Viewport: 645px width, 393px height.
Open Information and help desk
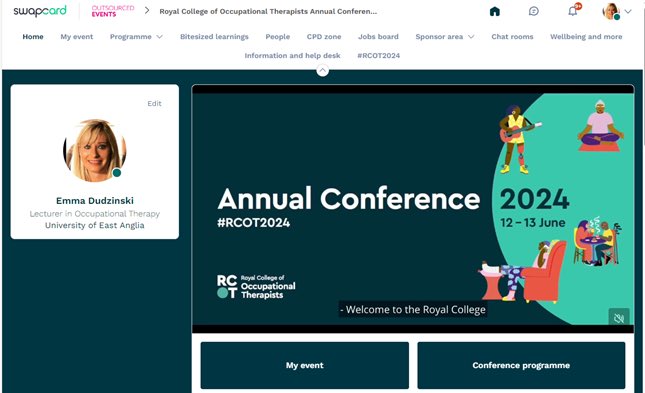tap(292, 56)
